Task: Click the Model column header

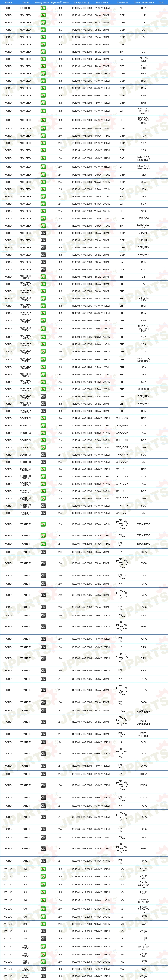Action: click(25, 2)
